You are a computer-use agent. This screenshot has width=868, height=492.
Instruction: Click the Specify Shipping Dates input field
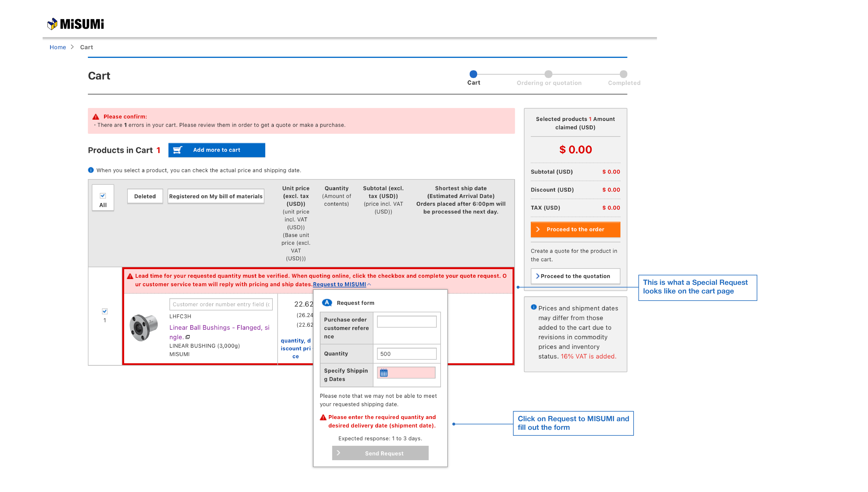(x=406, y=373)
